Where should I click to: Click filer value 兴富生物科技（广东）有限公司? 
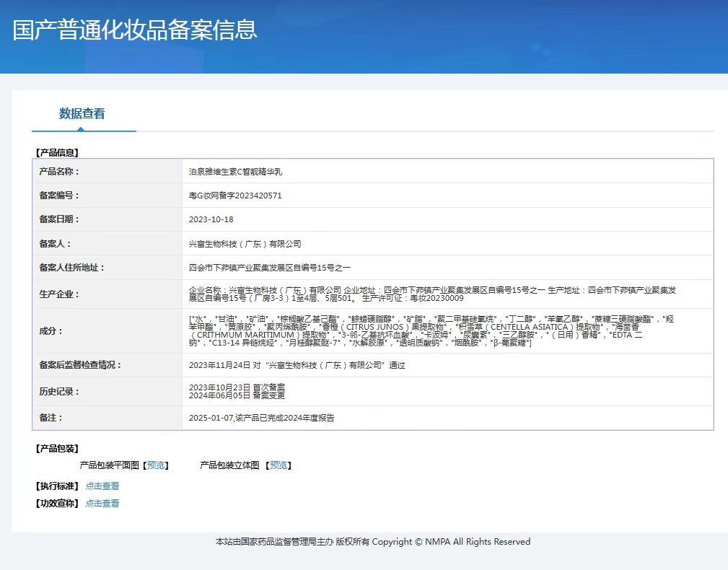[x=245, y=244]
